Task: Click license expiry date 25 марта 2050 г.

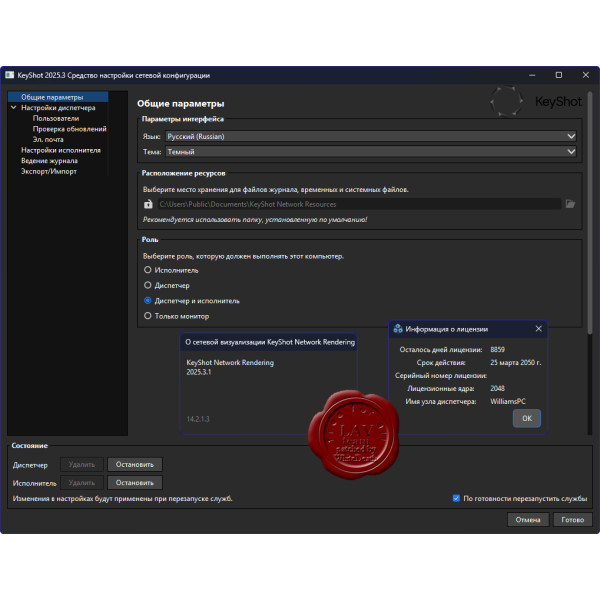Action: click(515, 362)
